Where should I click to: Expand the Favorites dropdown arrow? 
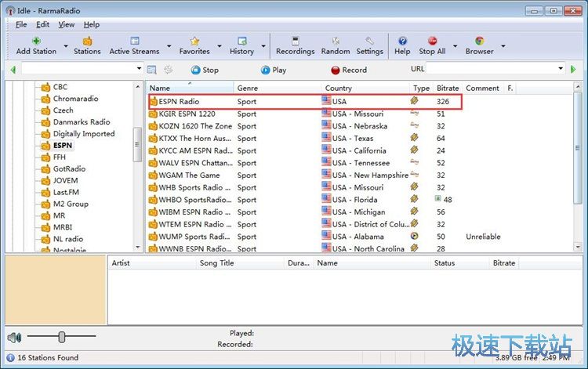(220, 46)
